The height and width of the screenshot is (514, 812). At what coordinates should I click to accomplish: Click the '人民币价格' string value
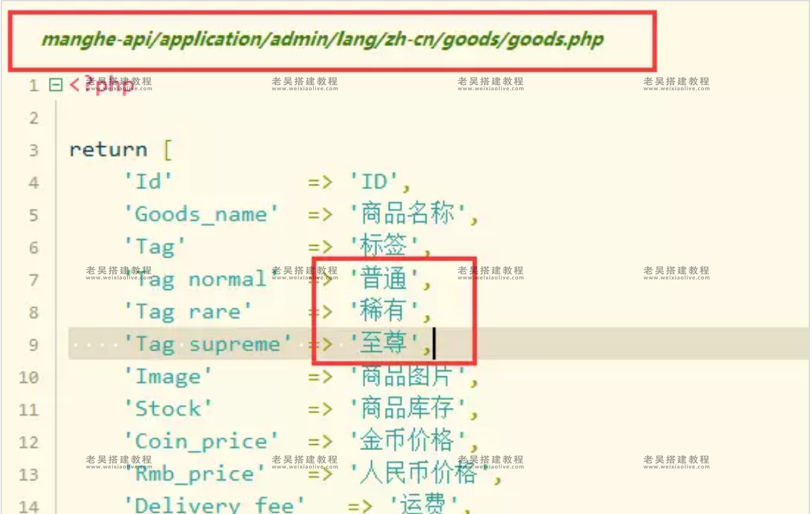coord(420,473)
